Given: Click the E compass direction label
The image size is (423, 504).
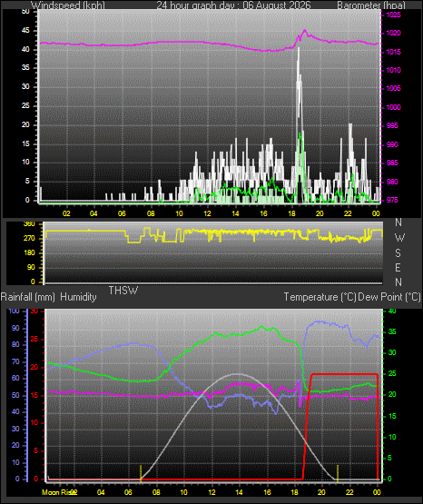Looking at the screenshot, I should pos(398,267).
